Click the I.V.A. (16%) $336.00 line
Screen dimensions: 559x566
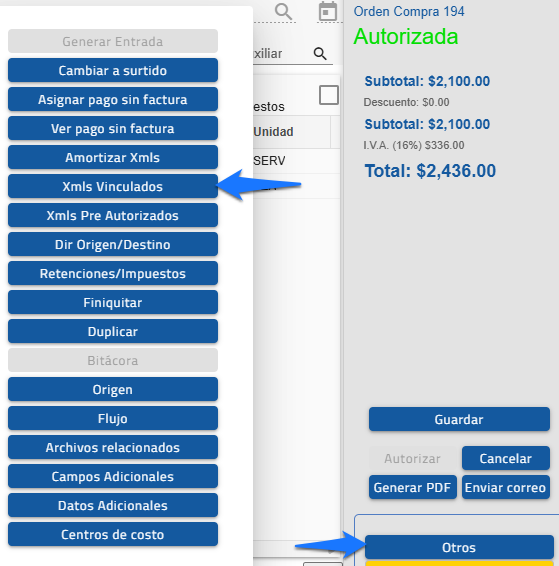(414, 145)
